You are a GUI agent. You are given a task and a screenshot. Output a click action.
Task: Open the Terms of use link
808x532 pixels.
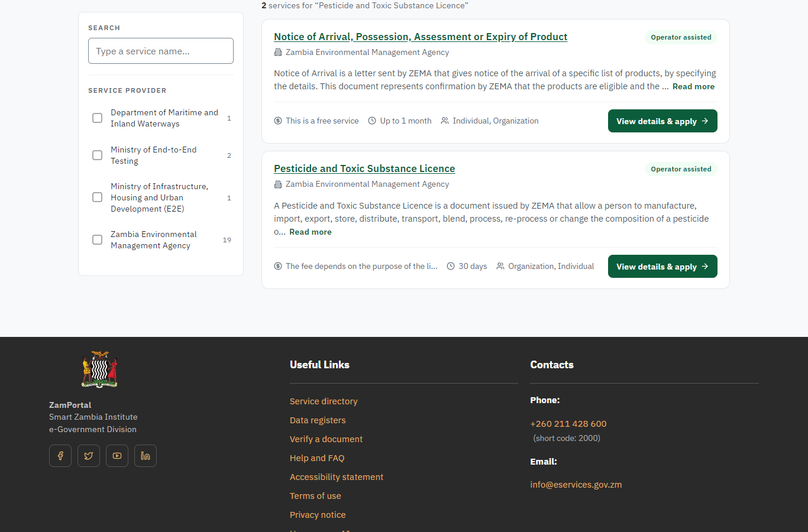click(x=315, y=496)
